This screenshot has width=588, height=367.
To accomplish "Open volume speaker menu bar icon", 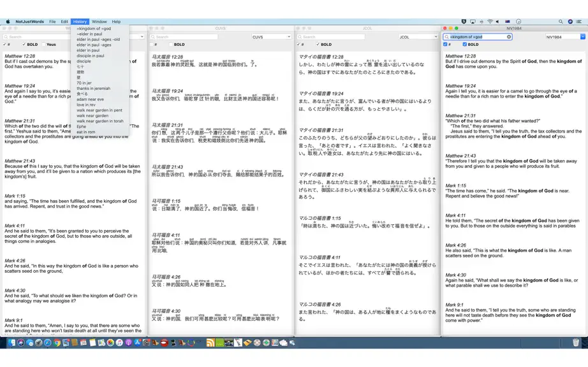I will click(x=497, y=22).
